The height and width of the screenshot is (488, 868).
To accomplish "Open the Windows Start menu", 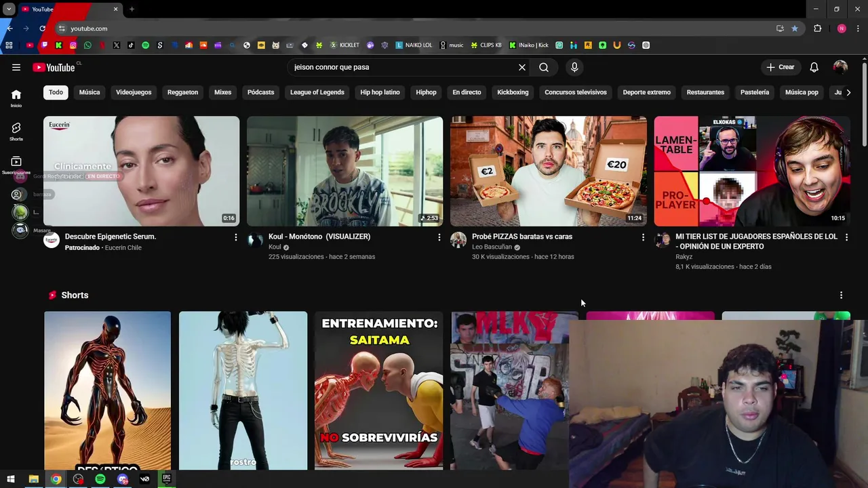I will click(11, 479).
